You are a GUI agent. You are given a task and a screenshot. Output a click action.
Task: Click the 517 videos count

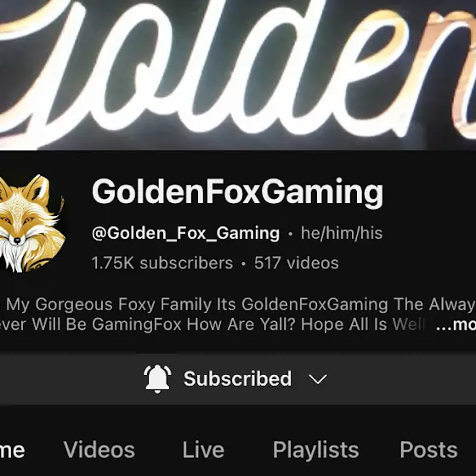tap(297, 263)
